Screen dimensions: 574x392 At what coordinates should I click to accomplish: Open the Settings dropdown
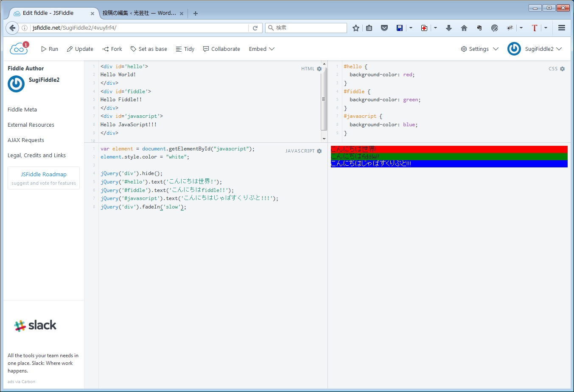pos(479,49)
